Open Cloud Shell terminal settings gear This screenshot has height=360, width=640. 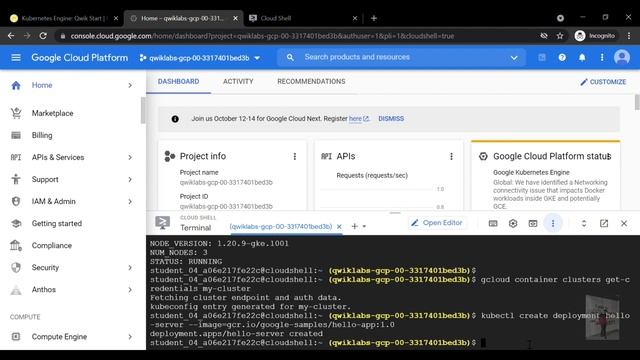tap(513, 223)
